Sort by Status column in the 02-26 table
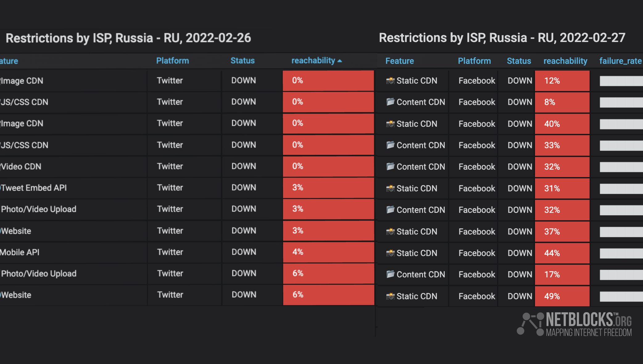 243,61
